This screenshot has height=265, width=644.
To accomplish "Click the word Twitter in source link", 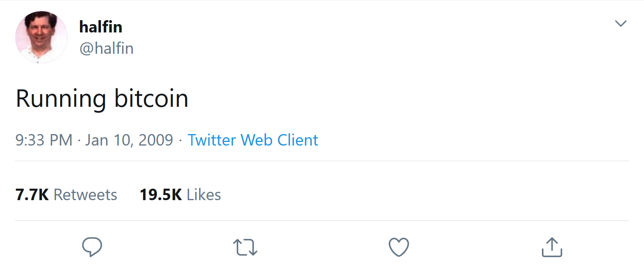I will pyautogui.click(x=212, y=140).
